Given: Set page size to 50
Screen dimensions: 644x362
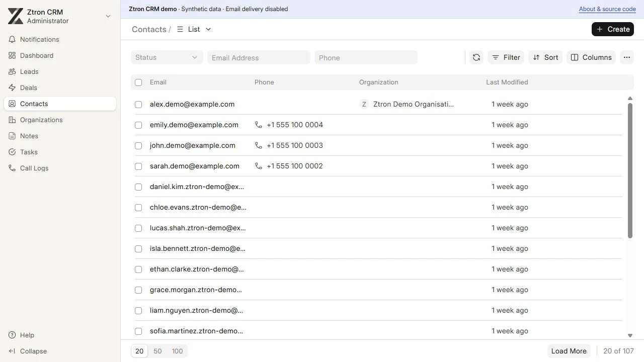Looking at the screenshot, I should [157, 351].
